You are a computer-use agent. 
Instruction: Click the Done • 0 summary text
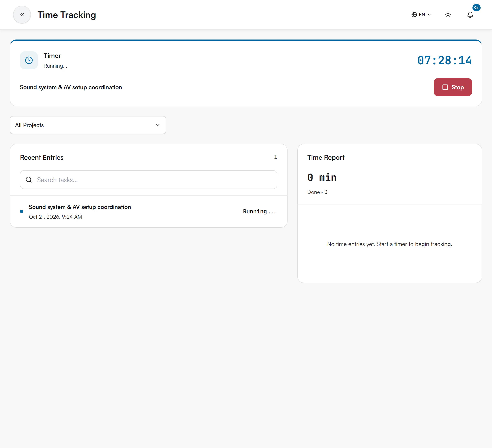(317, 192)
